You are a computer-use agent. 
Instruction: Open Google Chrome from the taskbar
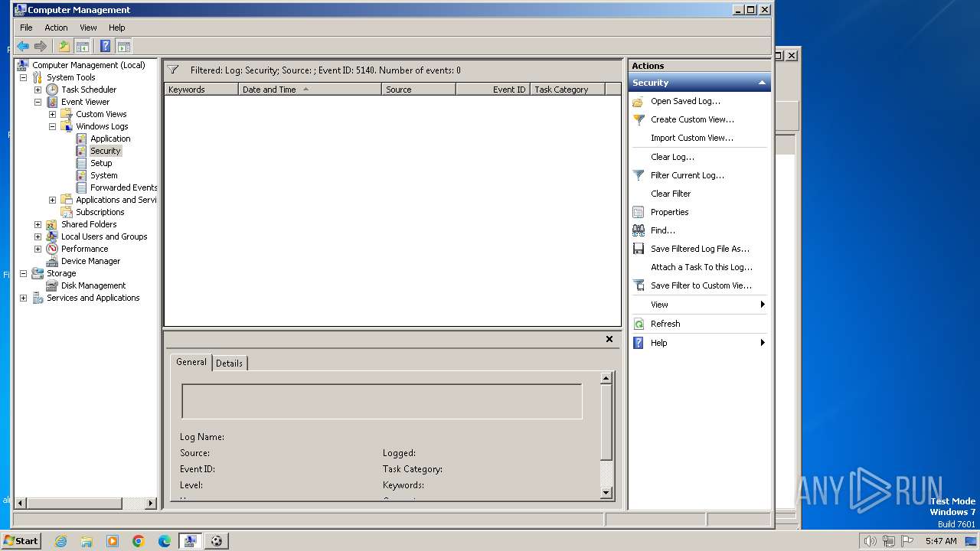point(139,541)
